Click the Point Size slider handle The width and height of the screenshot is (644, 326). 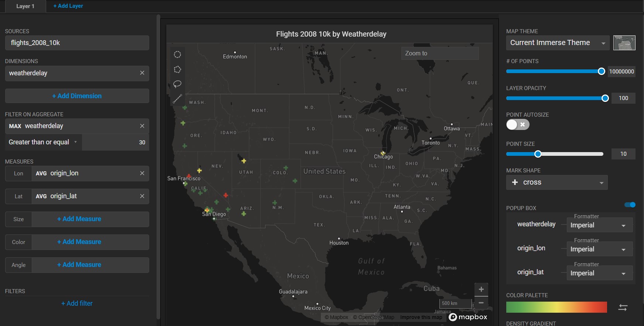point(538,154)
